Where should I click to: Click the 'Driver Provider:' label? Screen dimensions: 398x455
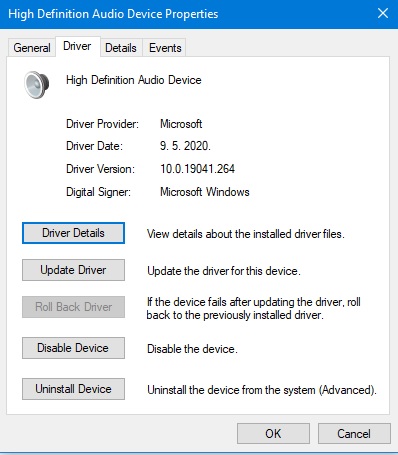(102, 124)
